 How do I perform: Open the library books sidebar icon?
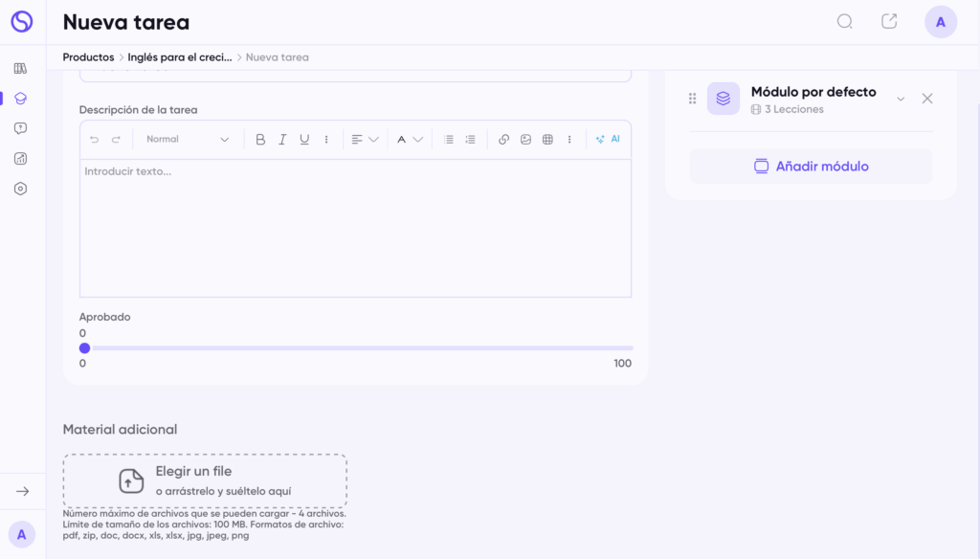21,68
